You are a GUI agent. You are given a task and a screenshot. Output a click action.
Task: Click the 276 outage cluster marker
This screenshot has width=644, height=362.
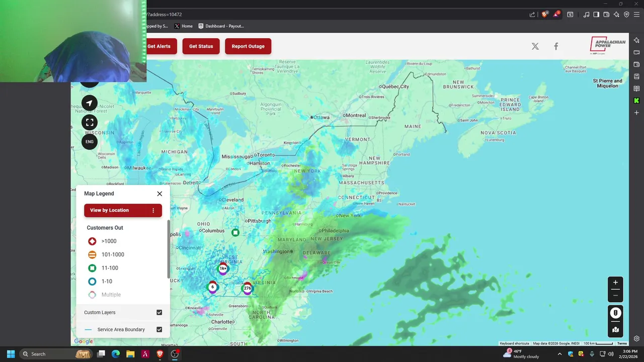click(x=247, y=288)
